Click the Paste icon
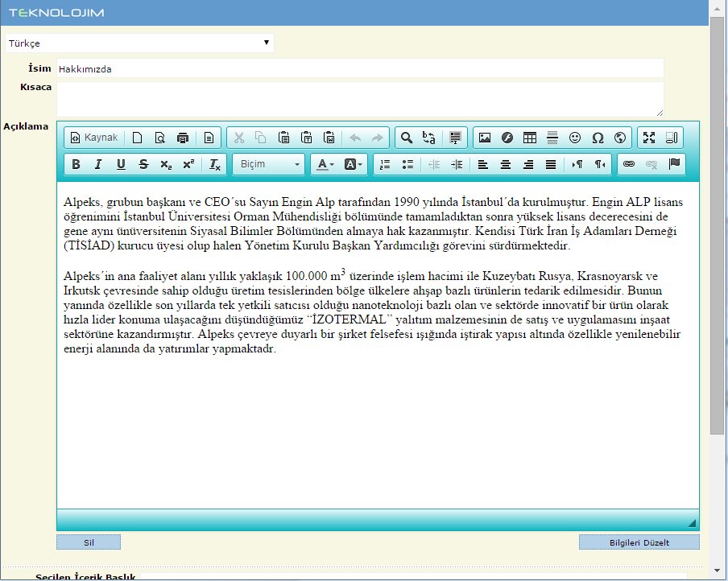The width and height of the screenshot is (728, 581). point(283,138)
